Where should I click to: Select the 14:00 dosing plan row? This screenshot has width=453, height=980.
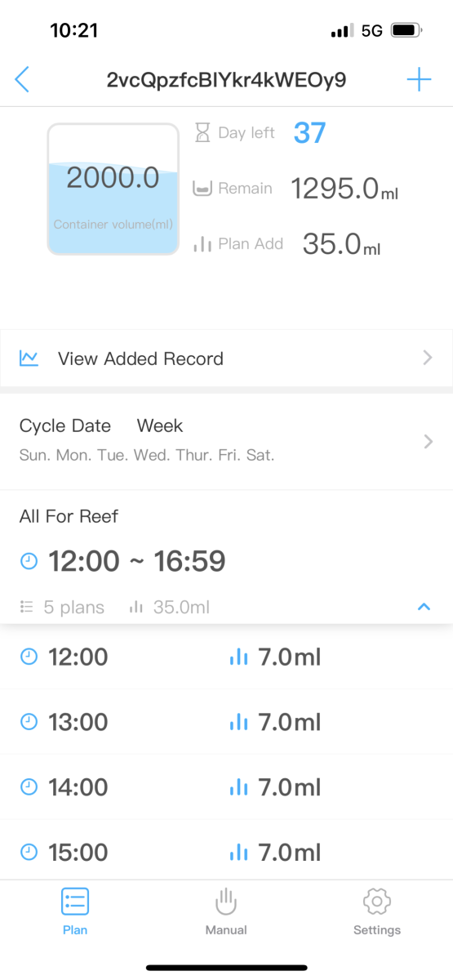pos(226,787)
